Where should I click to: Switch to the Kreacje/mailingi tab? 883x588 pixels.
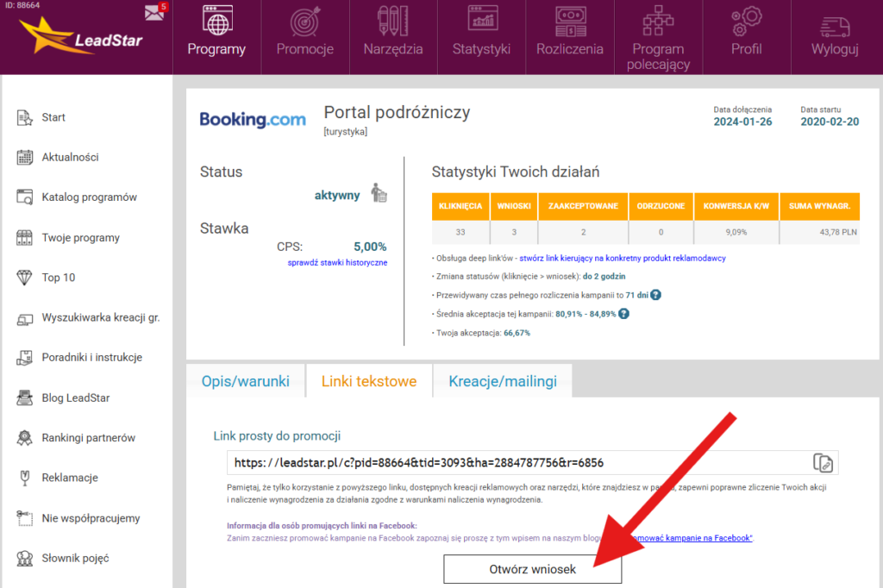point(503,381)
